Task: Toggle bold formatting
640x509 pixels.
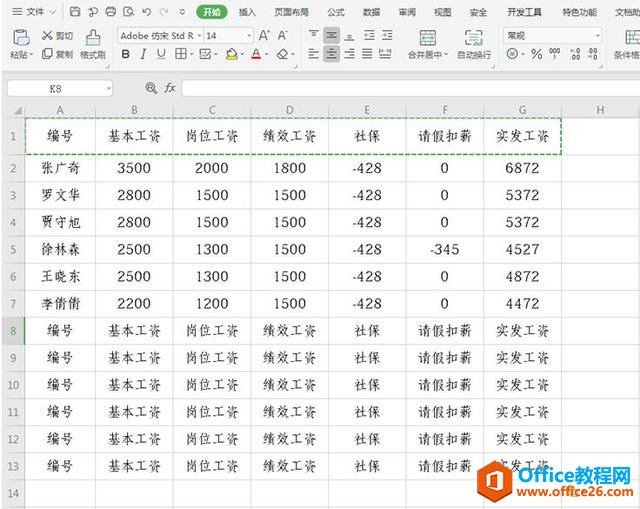Action: pos(126,54)
